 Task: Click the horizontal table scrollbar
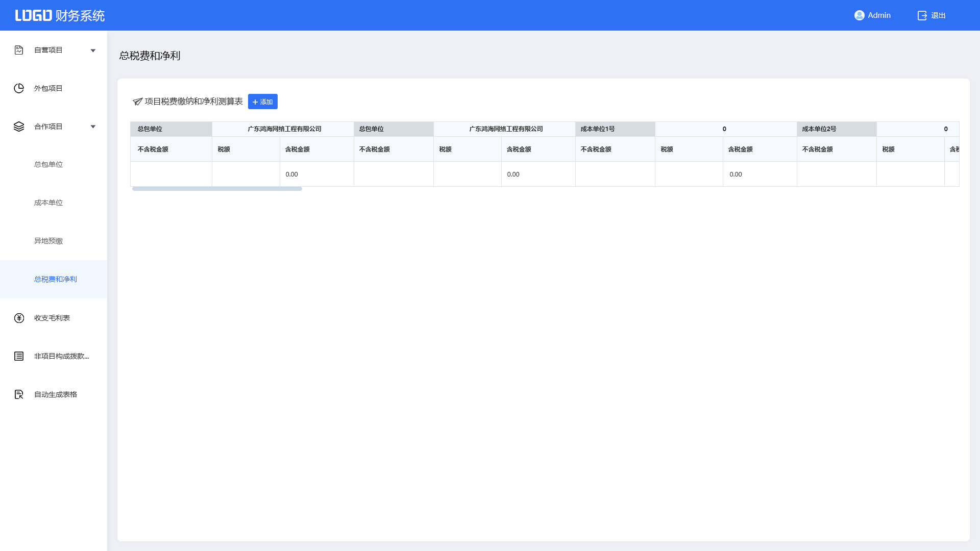pyautogui.click(x=217, y=189)
